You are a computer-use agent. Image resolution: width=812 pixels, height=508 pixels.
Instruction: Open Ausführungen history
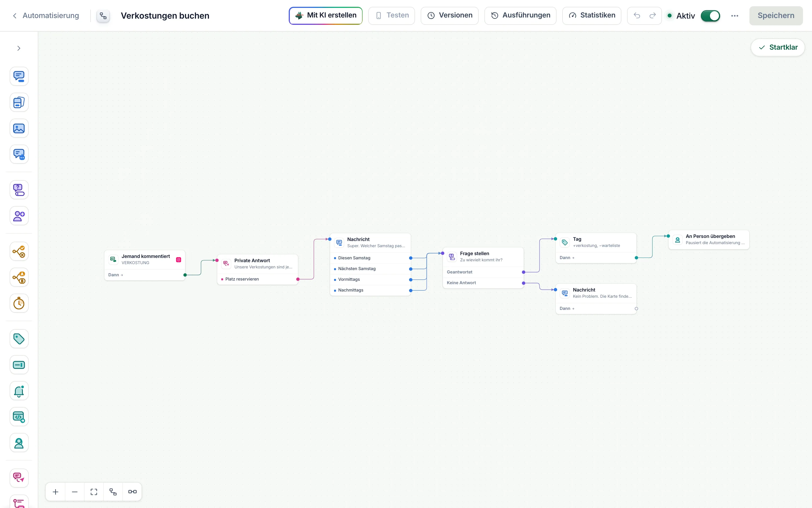[x=520, y=16]
